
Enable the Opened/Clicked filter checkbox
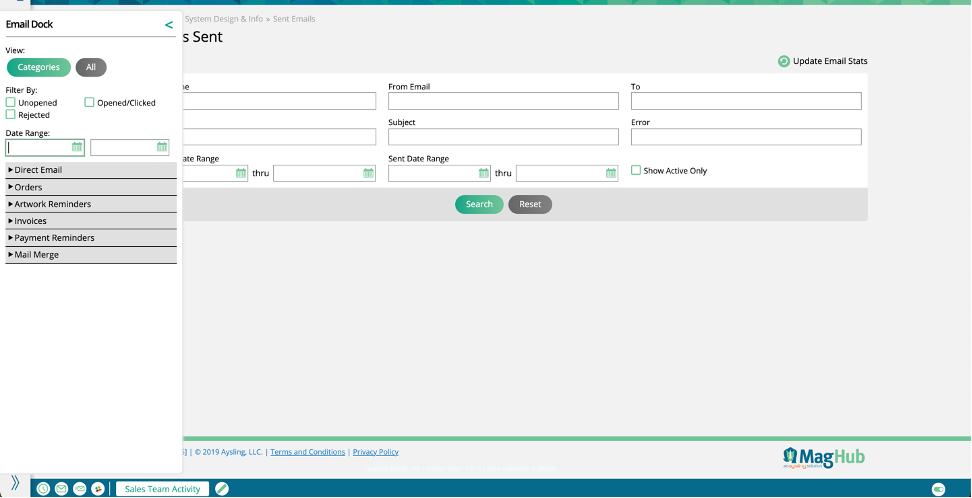(x=89, y=102)
